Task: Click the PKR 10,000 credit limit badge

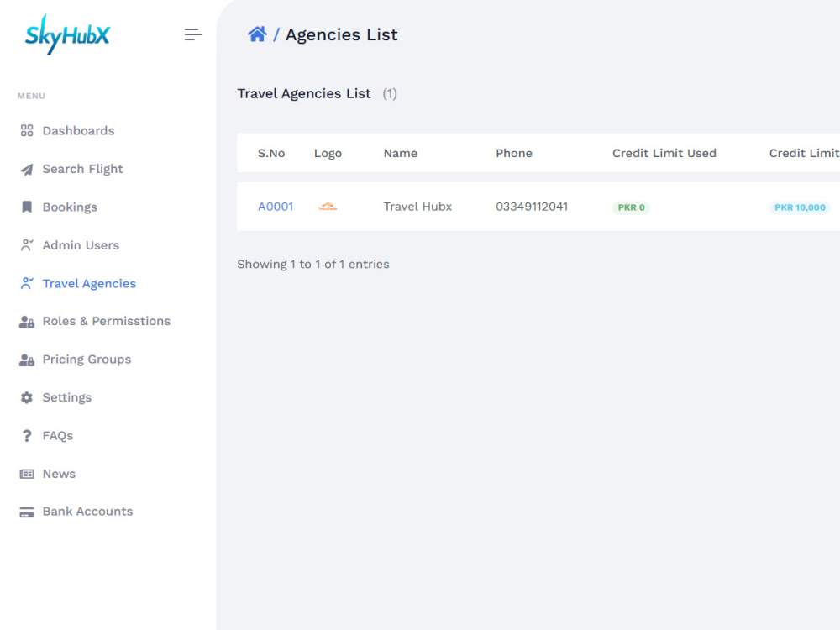Action: (x=800, y=207)
